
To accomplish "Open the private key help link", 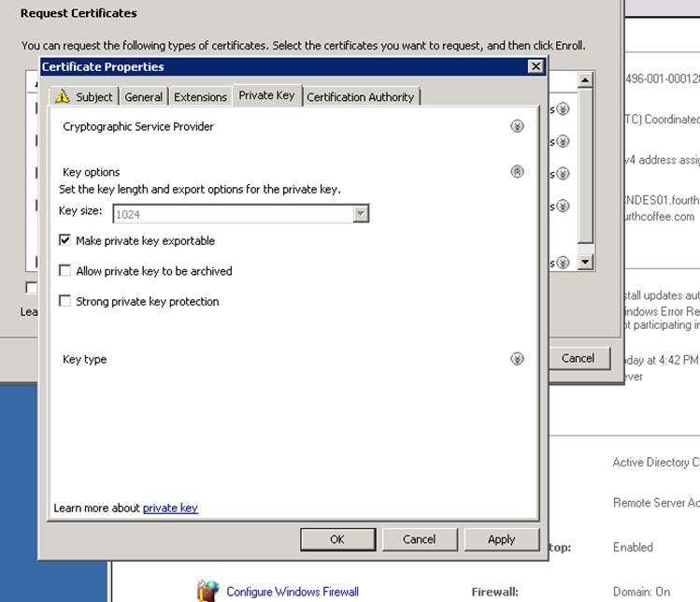I will tap(170, 509).
